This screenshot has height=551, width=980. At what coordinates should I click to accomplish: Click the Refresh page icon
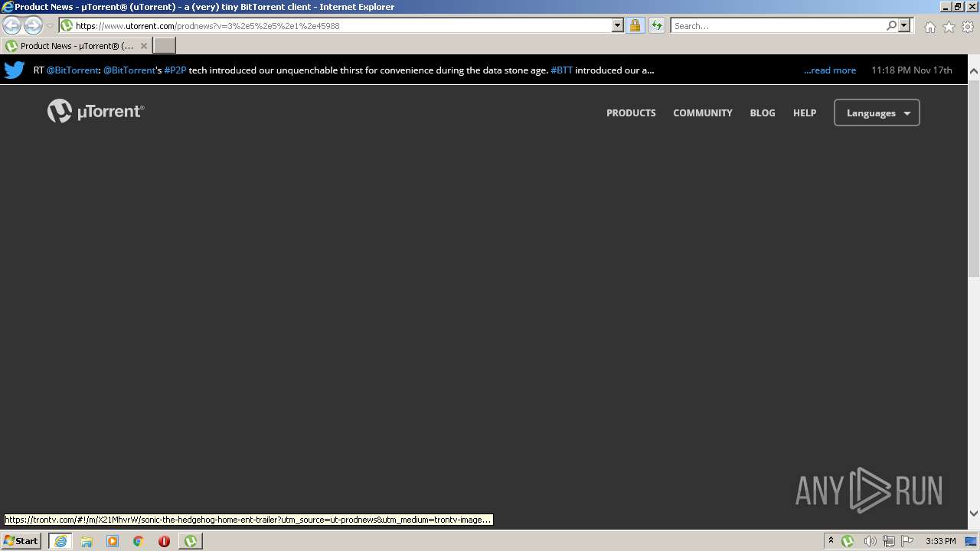tap(657, 25)
